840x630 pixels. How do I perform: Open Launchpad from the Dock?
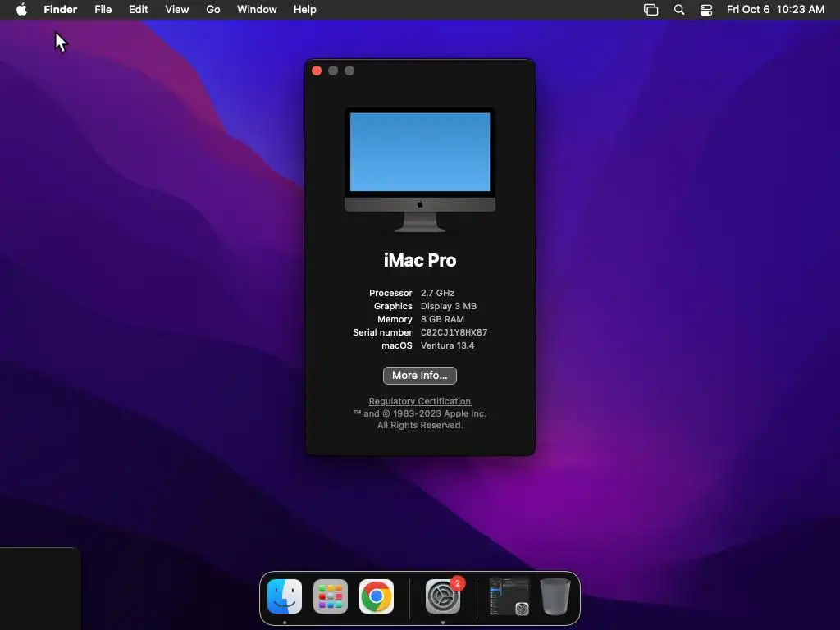(331, 596)
